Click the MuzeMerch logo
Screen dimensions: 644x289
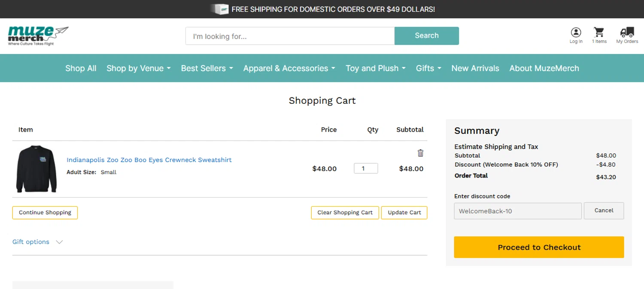pyautogui.click(x=38, y=36)
